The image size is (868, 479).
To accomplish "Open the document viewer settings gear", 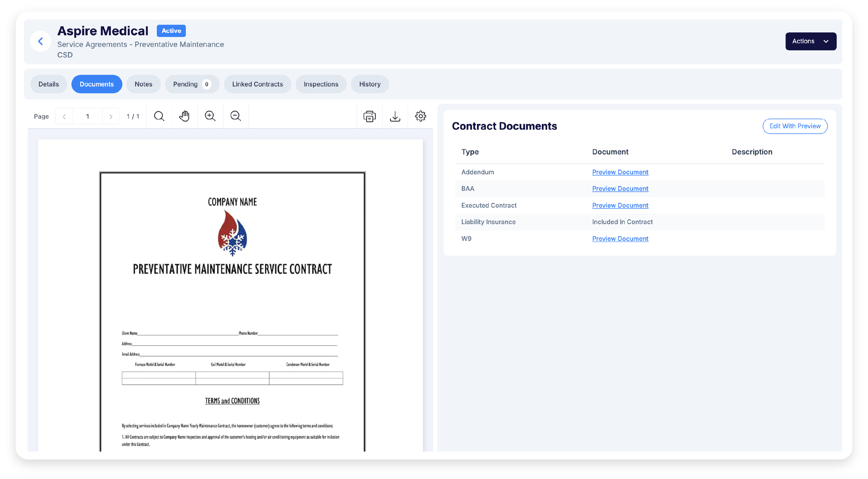I will pyautogui.click(x=420, y=116).
